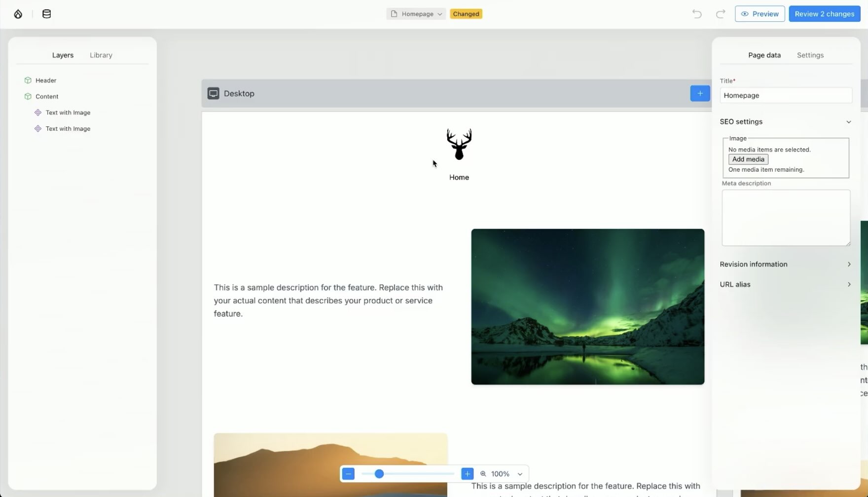
Task: Expand the Revision information section
Action: pyautogui.click(x=786, y=264)
